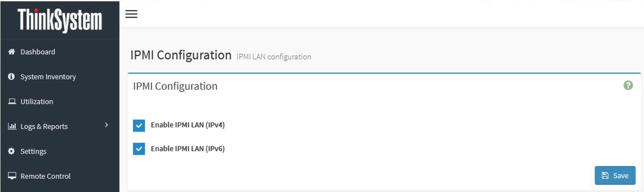Viewport: 644px width, 192px height.
Task: Save the IPMI configuration
Action: 615,176
